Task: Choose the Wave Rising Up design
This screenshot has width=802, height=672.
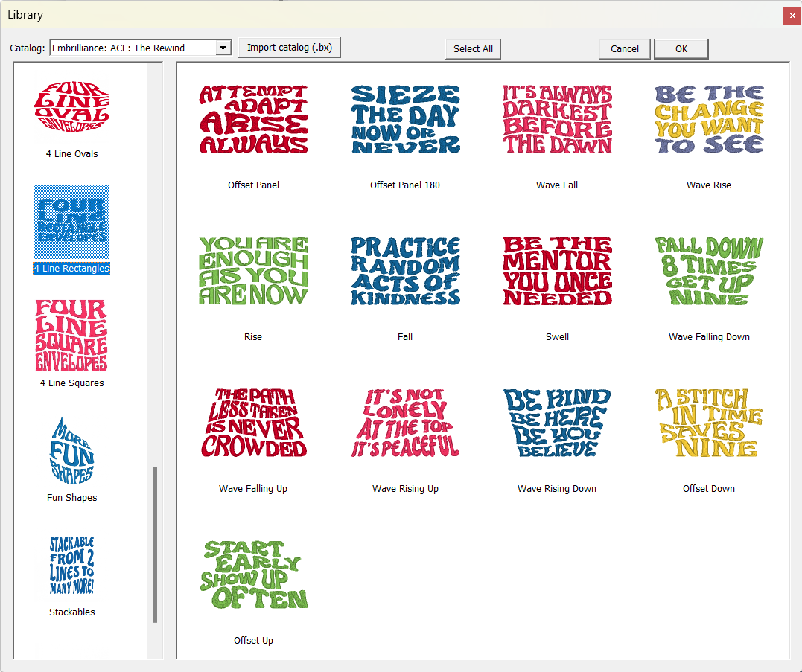Action: 405,423
